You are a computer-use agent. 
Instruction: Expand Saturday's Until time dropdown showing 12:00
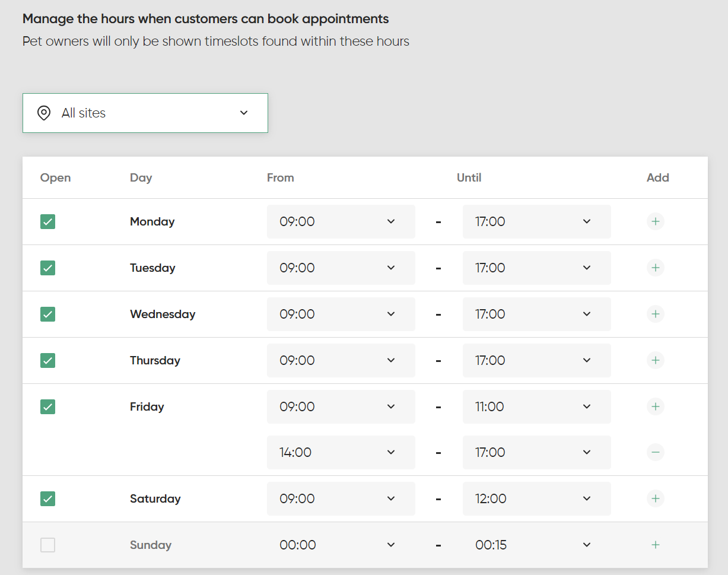(x=536, y=499)
